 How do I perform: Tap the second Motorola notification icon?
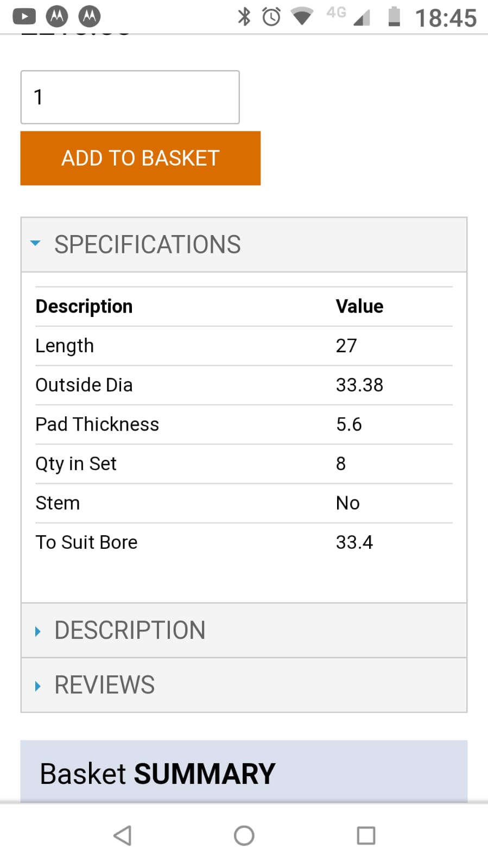coord(90,16)
